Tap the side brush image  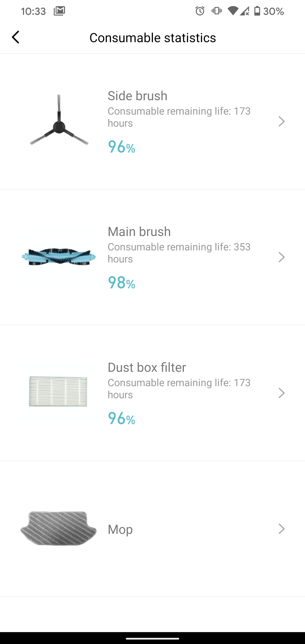click(x=59, y=120)
